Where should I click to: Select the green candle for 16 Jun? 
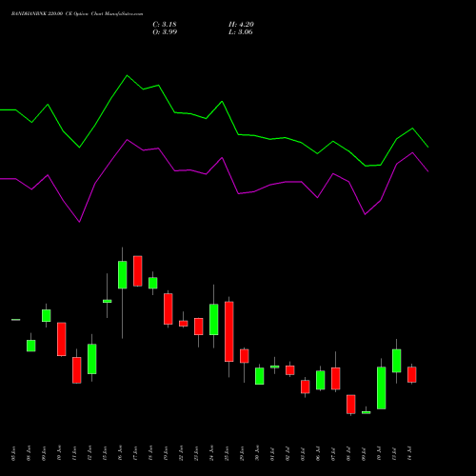123,275
